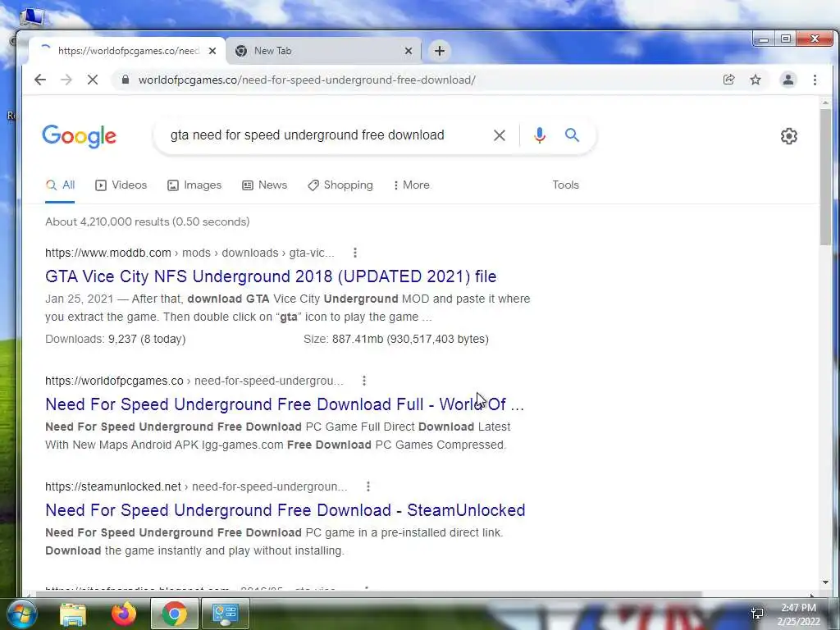Open options for worldofpcgames.co result
The image size is (840, 630).
click(364, 381)
